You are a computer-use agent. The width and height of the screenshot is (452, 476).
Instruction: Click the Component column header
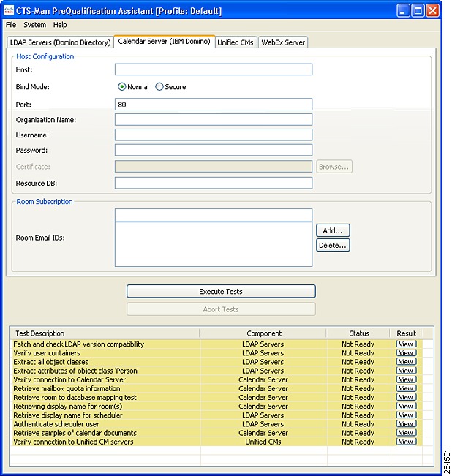263,333
